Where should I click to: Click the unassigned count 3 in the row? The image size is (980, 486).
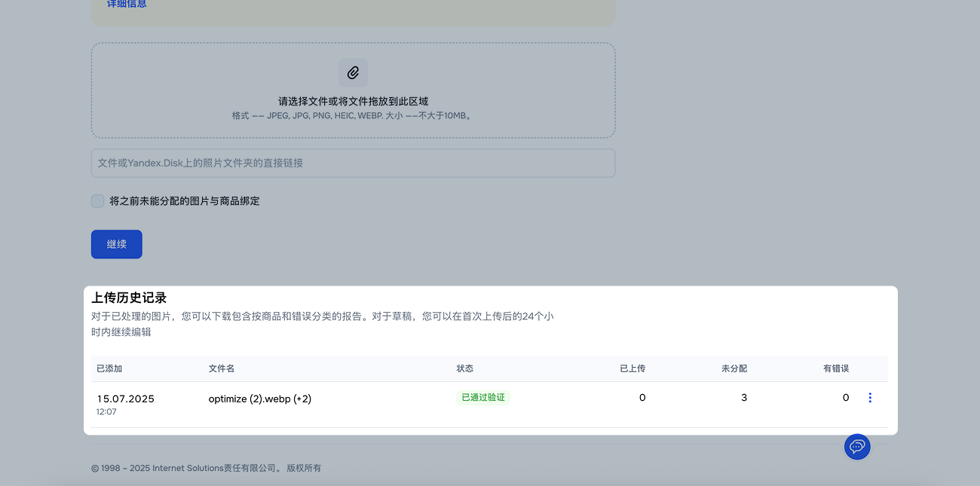[x=743, y=397]
